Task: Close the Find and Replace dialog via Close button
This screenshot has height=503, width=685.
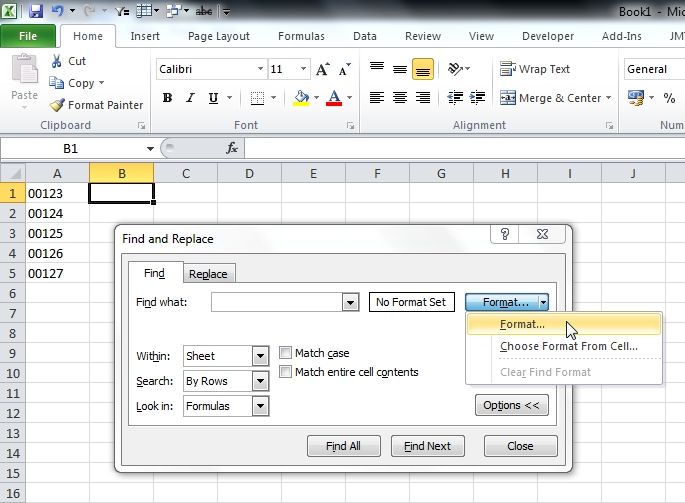Action: point(520,446)
